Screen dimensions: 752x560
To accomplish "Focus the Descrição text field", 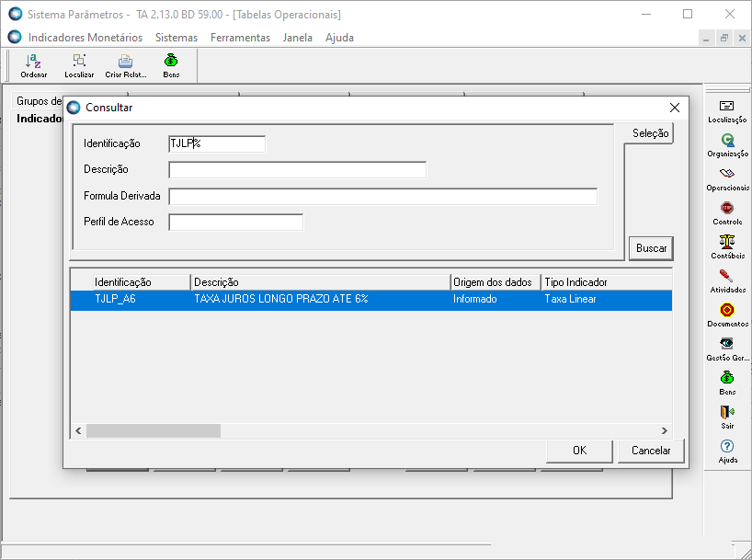I will (x=297, y=170).
